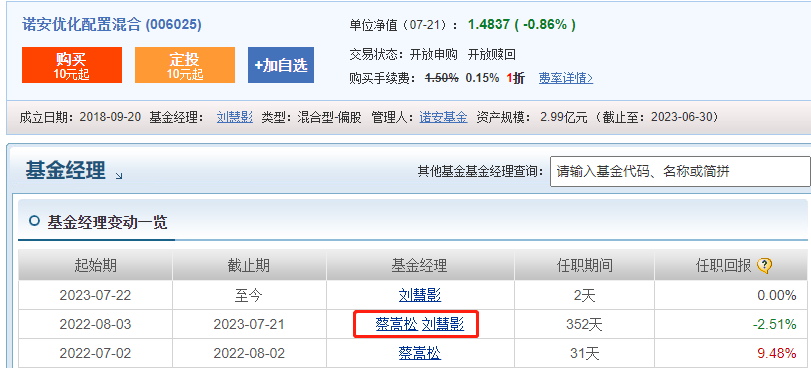Click the start date 2022-07-02 cell
This screenshot has width=811, height=368.
[96, 354]
